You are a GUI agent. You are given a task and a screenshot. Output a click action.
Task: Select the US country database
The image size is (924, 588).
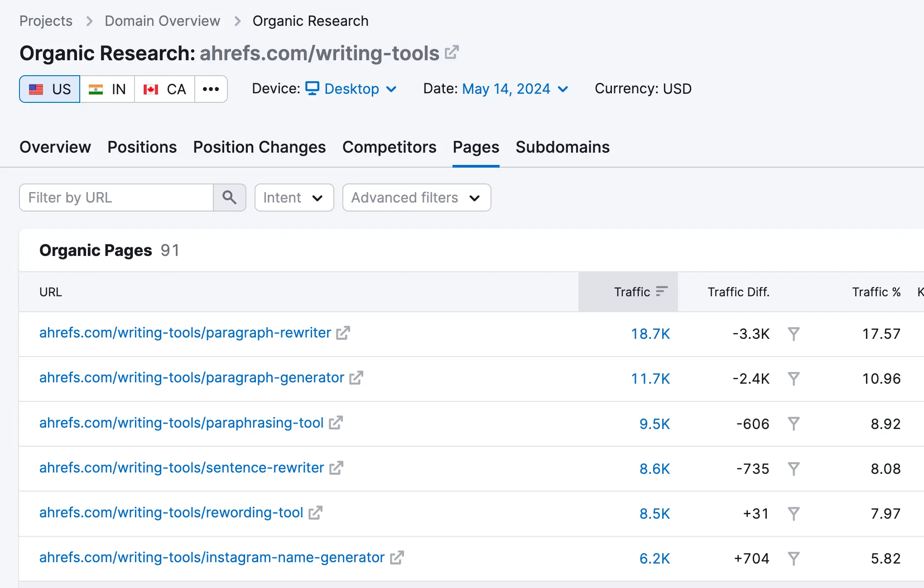point(50,89)
